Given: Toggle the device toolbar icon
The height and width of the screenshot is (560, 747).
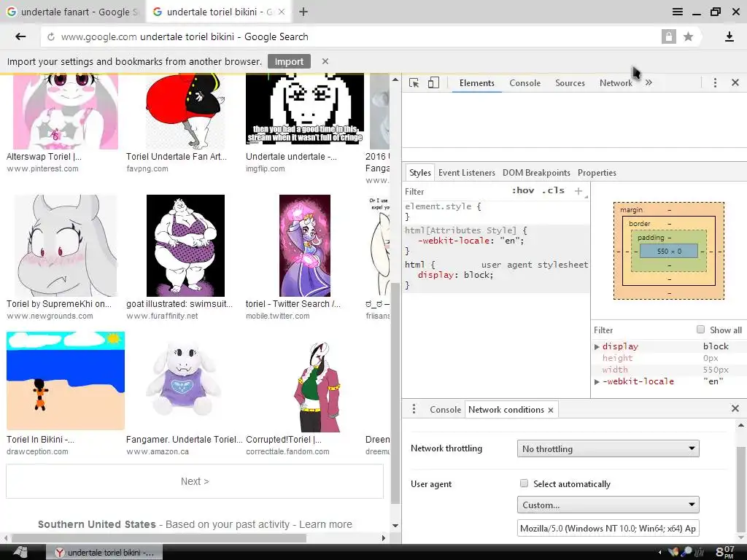Looking at the screenshot, I should 433,83.
